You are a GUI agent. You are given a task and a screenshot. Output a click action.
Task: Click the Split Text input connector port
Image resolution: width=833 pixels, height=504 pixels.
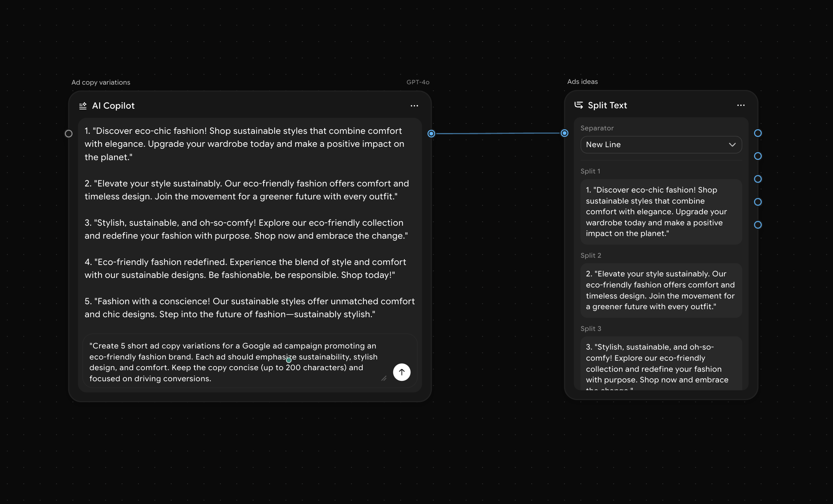(x=564, y=133)
